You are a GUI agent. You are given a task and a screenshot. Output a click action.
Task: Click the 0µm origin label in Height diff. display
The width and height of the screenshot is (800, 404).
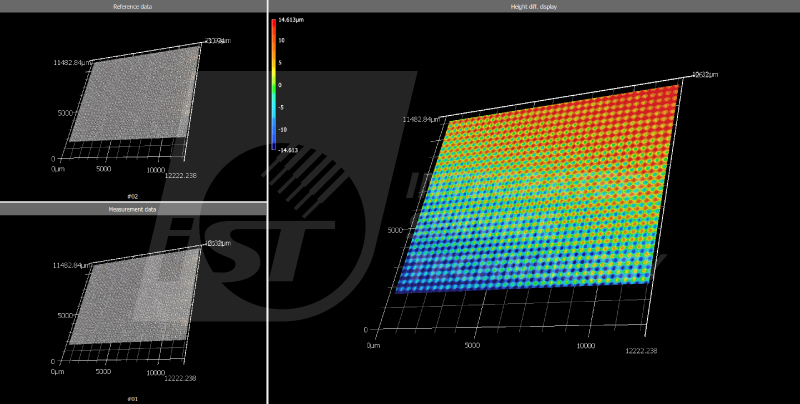pyautogui.click(x=373, y=346)
